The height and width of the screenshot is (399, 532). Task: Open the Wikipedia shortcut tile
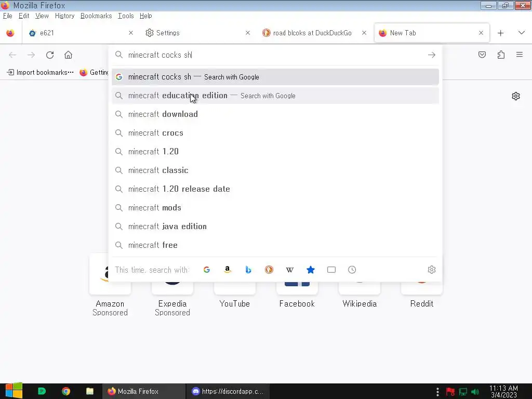(x=360, y=295)
